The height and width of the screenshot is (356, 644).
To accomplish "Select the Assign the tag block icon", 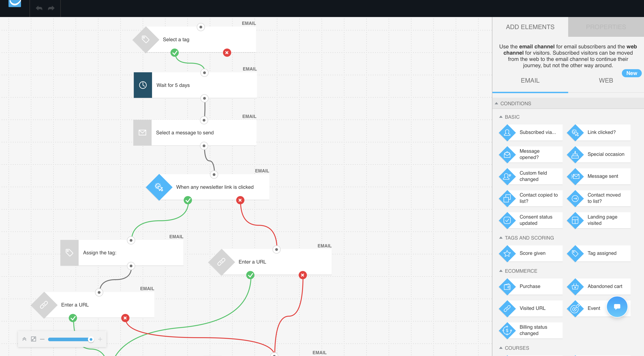I will pos(70,253).
